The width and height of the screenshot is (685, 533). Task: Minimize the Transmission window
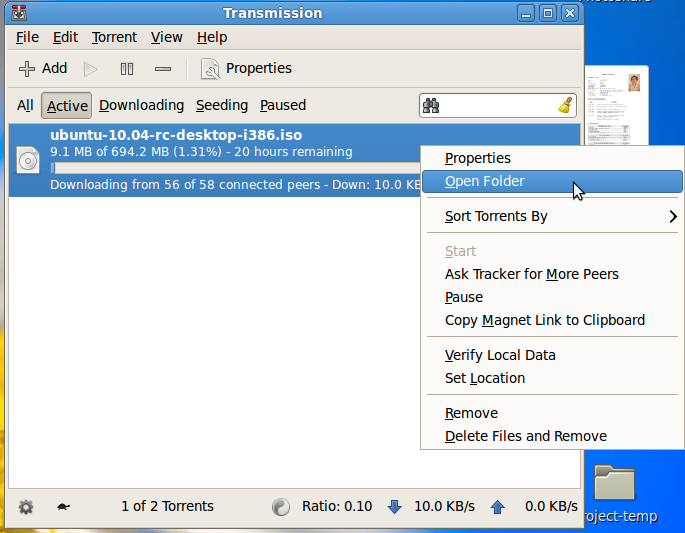coord(526,14)
